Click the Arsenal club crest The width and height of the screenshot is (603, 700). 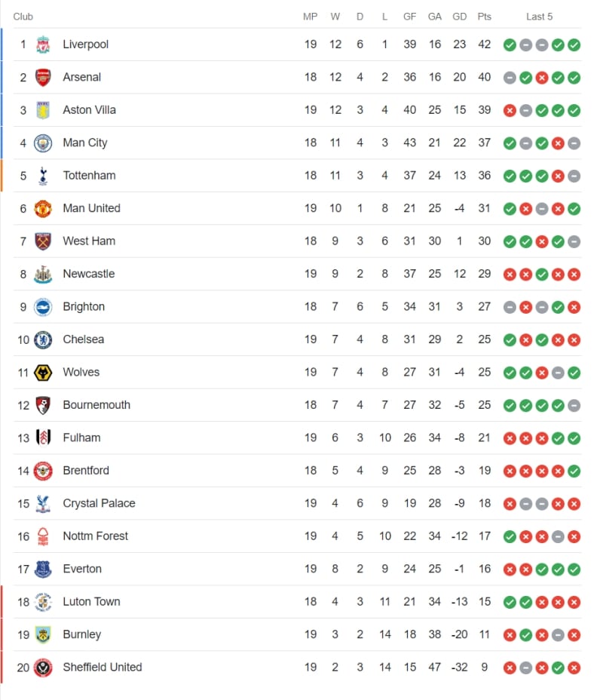click(43, 77)
